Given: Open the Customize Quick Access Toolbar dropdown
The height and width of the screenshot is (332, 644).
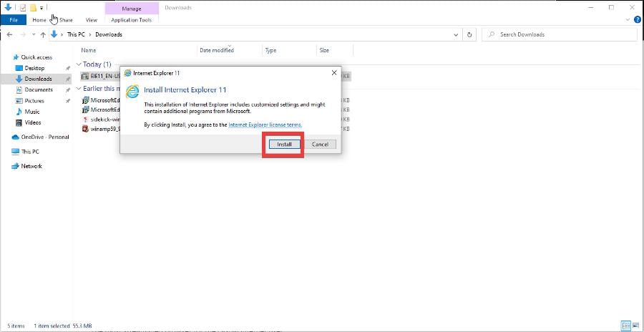Looking at the screenshot, I should point(42,8).
